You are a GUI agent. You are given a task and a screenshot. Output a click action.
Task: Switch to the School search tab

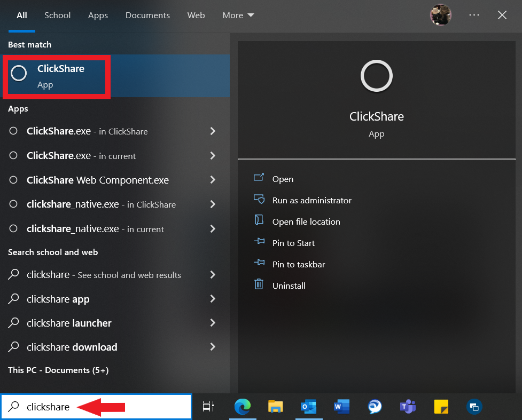[x=57, y=15]
